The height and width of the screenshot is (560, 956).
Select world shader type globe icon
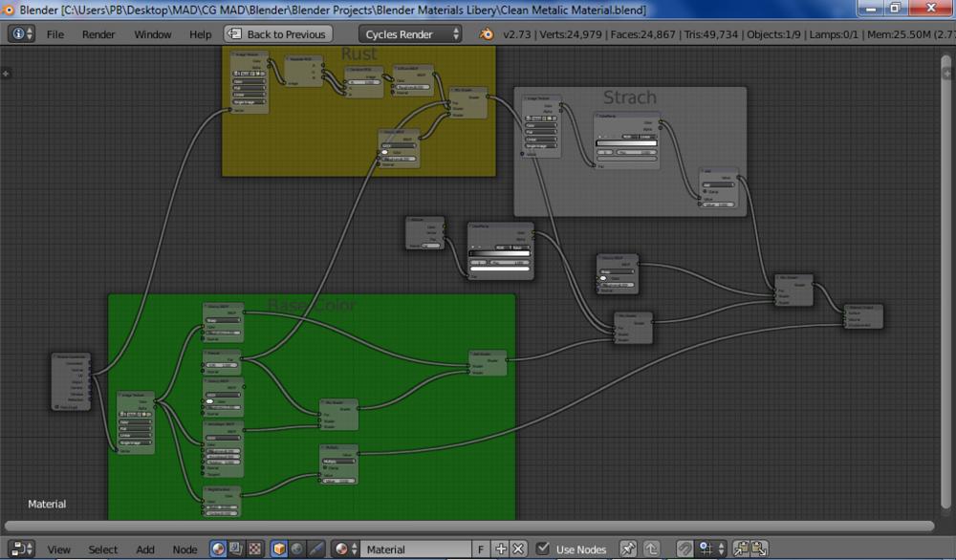297,549
